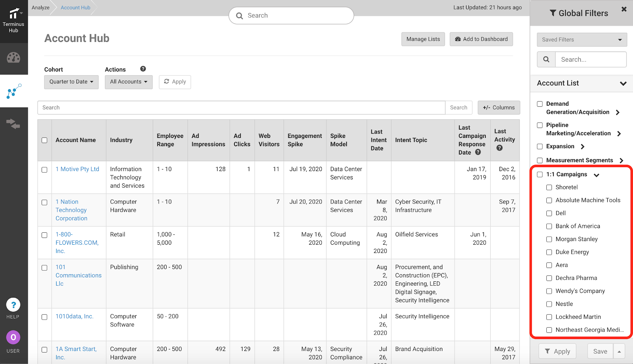Collapse the Account List section chevron

point(623,83)
